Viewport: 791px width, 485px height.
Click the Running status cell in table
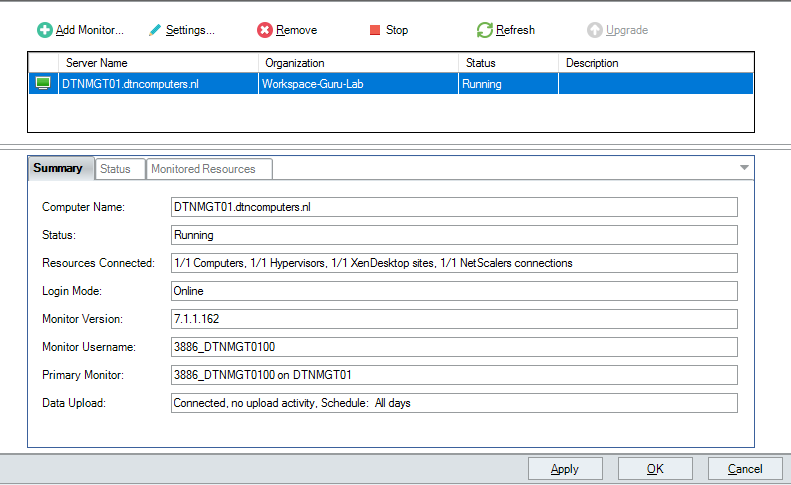(x=508, y=84)
